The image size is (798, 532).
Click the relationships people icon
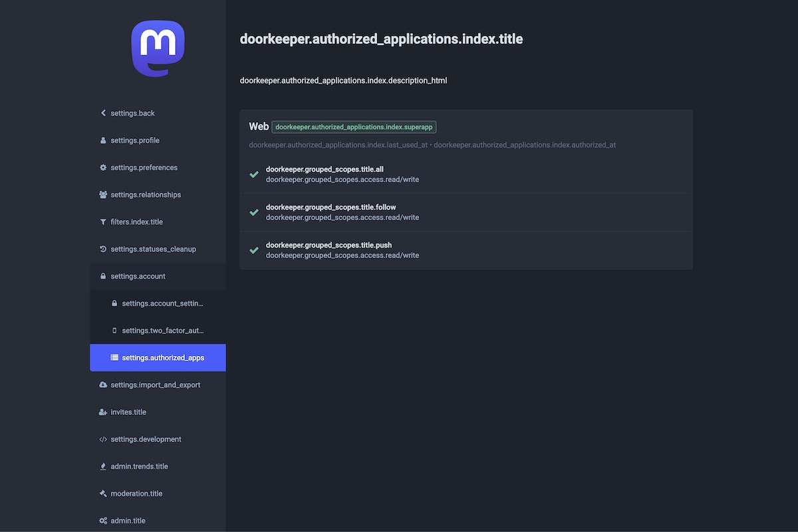(x=103, y=195)
